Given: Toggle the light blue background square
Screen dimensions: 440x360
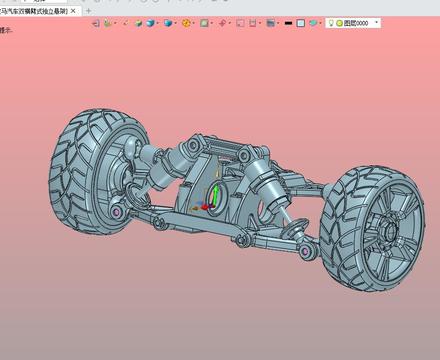Looking at the screenshot, I should 301,23.
